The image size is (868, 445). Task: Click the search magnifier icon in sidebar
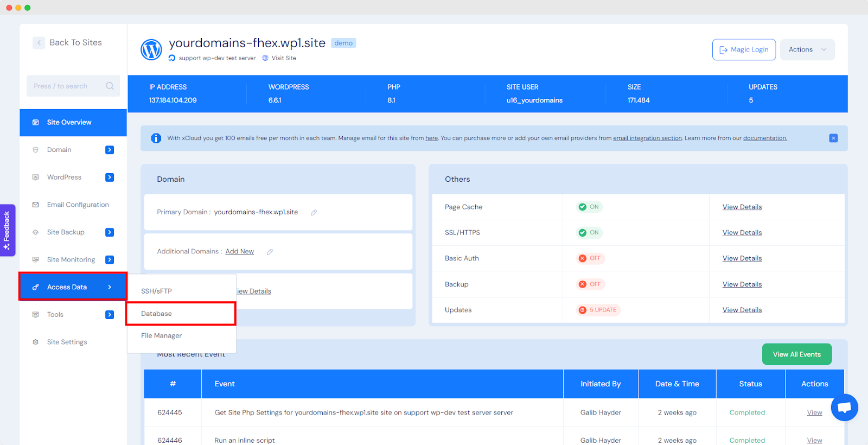[x=110, y=86]
